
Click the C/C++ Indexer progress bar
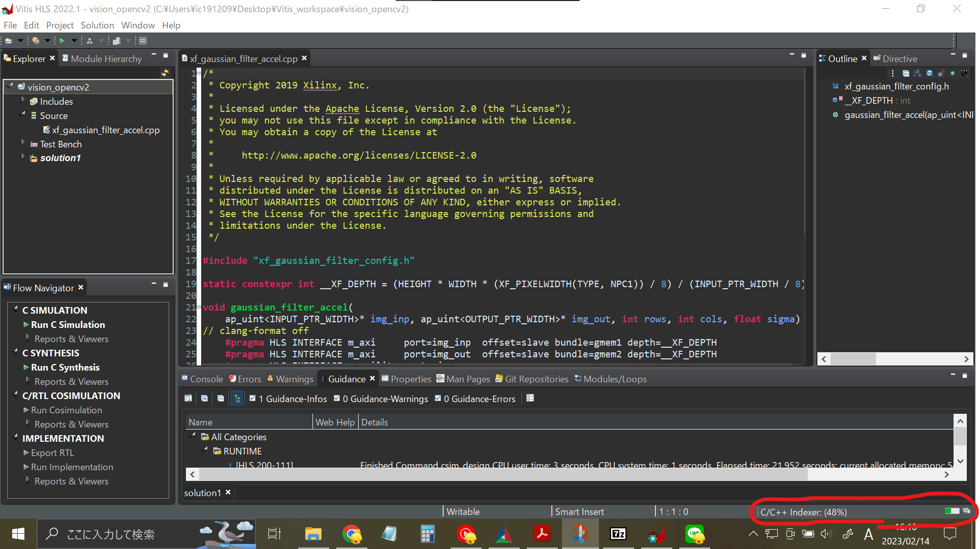coord(951,511)
